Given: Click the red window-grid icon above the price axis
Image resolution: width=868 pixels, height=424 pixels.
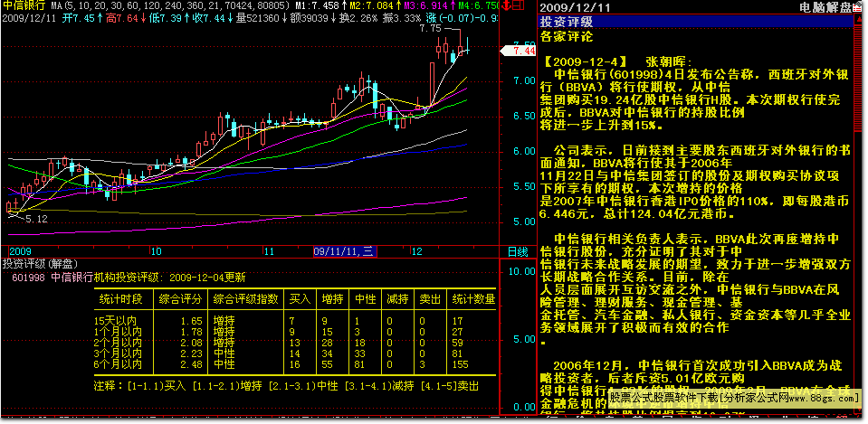Looking at the screenshot, I should pyautogui.click(x=518, y=6).
